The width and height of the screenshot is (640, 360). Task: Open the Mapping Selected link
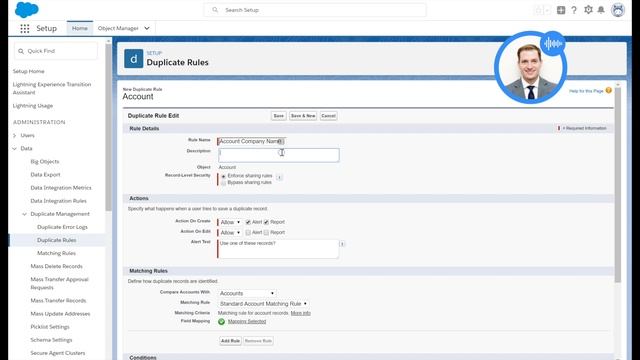[247, 322]
